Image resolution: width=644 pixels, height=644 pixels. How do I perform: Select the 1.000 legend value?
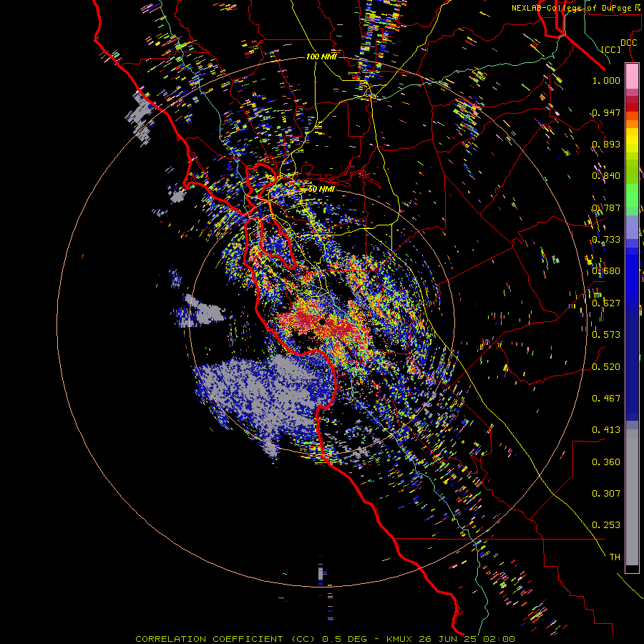click(606, 80)
